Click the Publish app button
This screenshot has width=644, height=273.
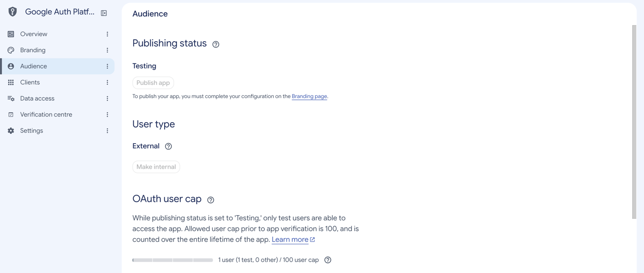pos(153,83)
